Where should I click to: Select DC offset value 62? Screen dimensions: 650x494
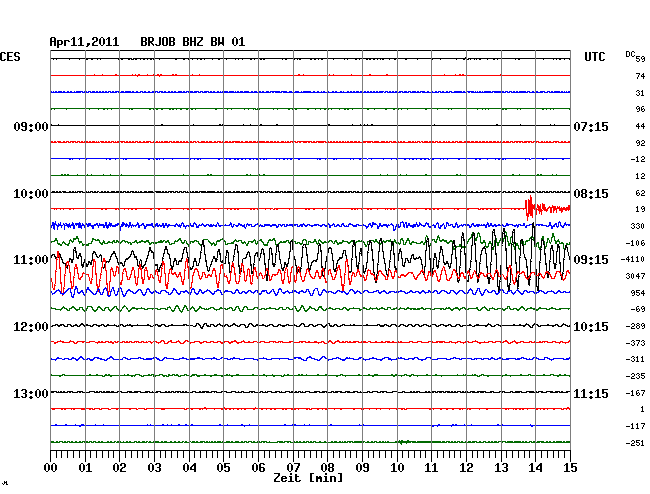coord(640,193)
